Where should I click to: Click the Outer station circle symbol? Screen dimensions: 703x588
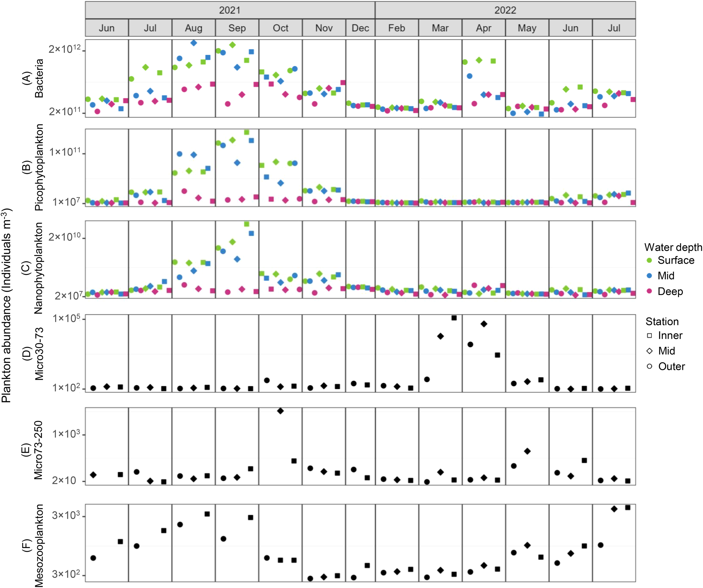click(650, 366)
